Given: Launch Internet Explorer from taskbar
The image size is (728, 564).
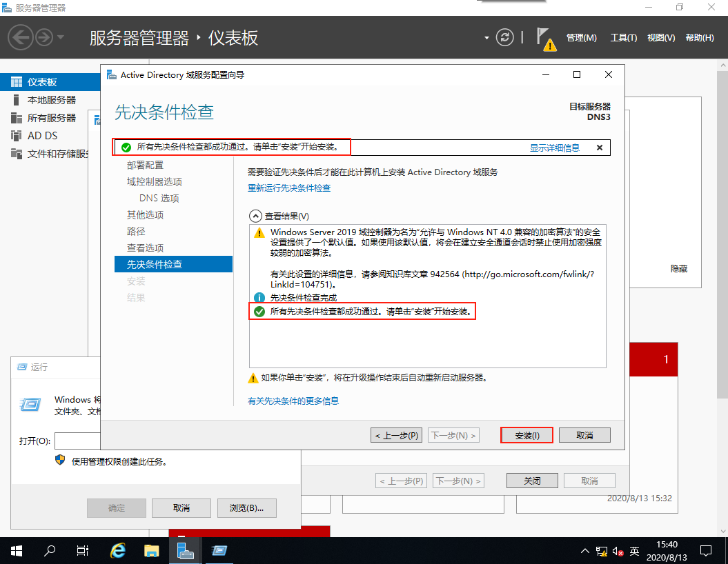Looking at the screenshot, I should pyautogui.click(x=118, y=550).
